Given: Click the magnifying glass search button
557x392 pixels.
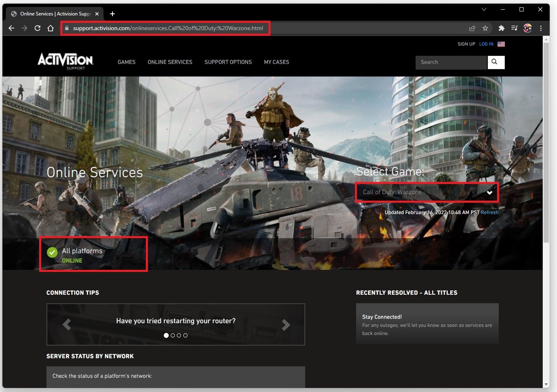Looking at the screenshot, I should (495, 62).
